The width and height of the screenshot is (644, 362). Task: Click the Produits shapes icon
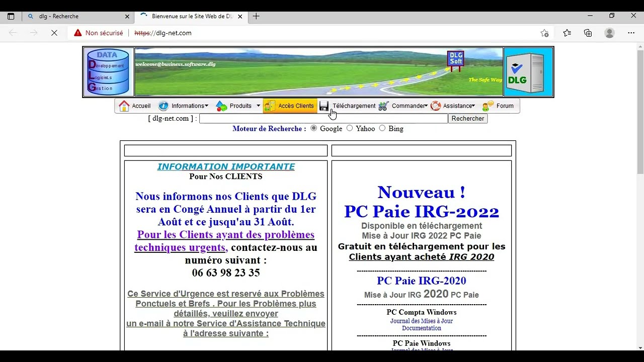point(221,106)
